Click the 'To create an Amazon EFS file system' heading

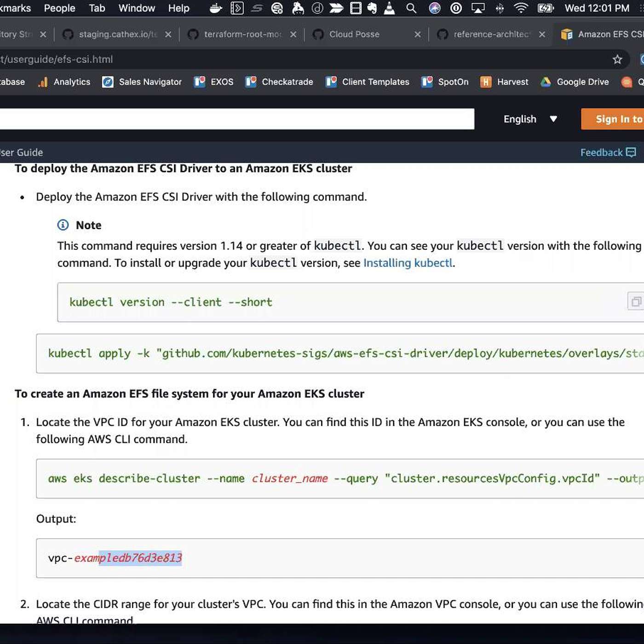[x=190, y=394]
